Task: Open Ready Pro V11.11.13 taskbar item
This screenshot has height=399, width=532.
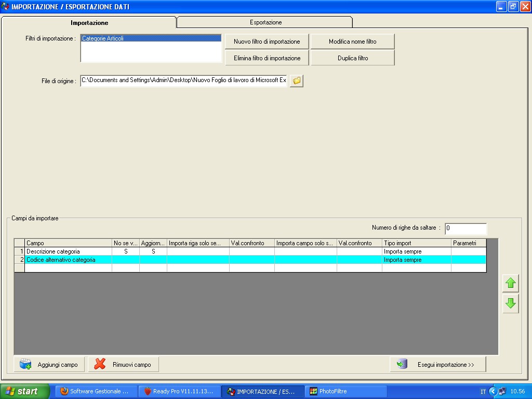Action: pyautogui.click(x=180, y=391)
